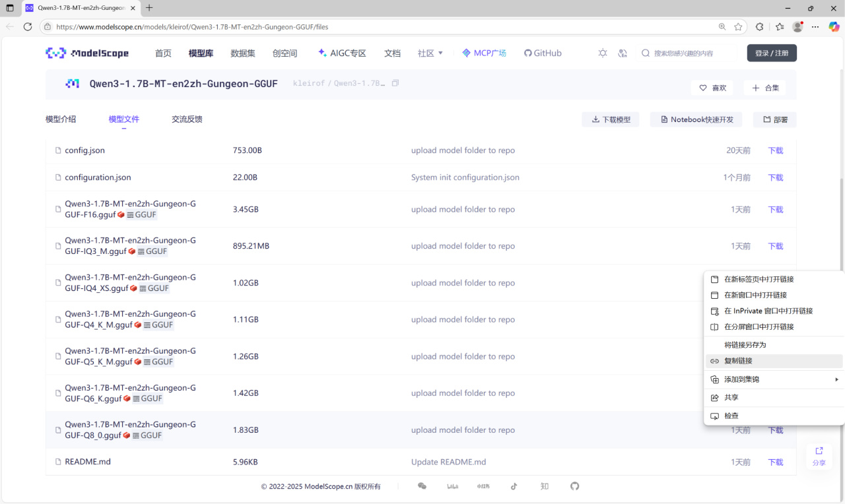The height and width of the screenshot is (504, 845).
Task: Click the red cube icon beside F16.gguf
Action: tap(121, 215)
